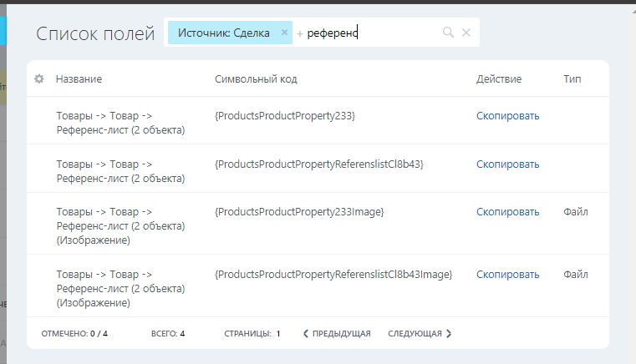Click name cell of ProductsProductProperty233 row
Viewport: 636px width, 364px height.
coord(120,123)
